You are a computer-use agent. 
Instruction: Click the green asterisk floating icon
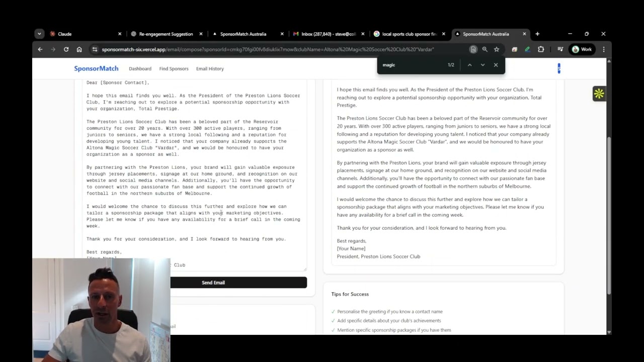click(x=599, y=94)
